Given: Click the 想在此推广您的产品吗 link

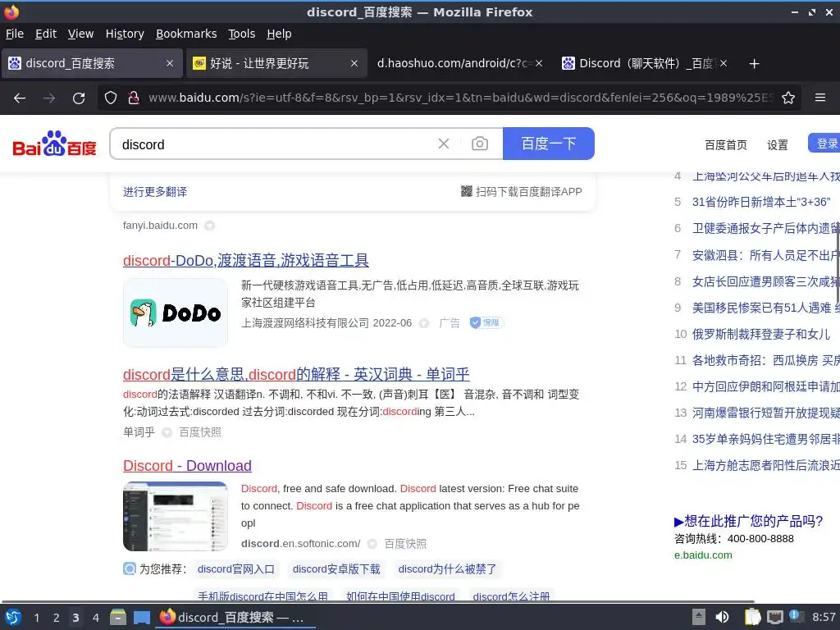Looking at the screenshot, I should pyautogui.click(x=748, y=521).
